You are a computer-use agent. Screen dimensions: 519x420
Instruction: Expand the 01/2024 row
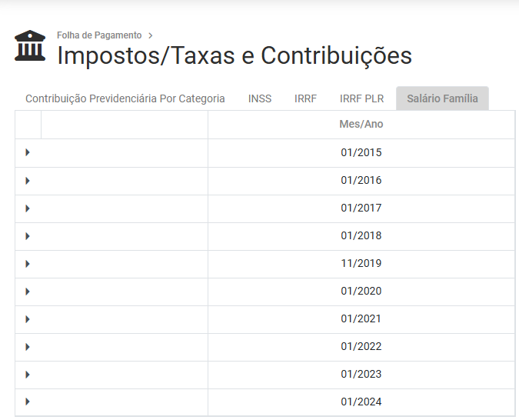pyautogui.click(x=28, y=402)
